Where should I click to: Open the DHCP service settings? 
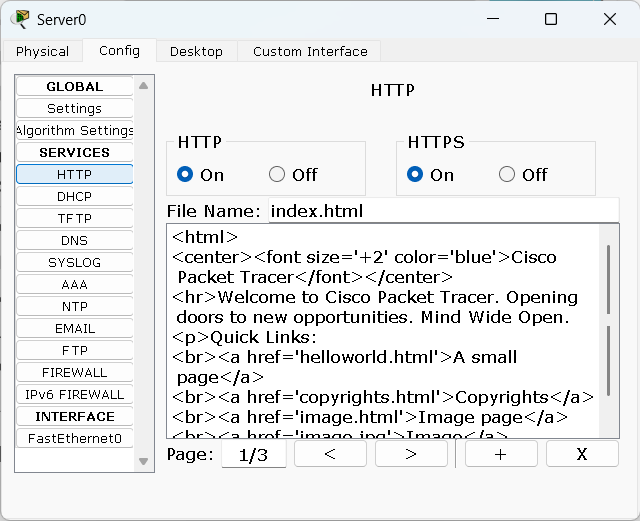coord(75,196)
